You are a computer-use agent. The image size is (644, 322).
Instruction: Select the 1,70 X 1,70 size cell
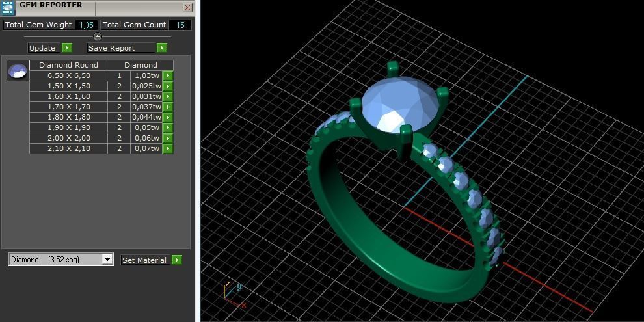point(68,107)
